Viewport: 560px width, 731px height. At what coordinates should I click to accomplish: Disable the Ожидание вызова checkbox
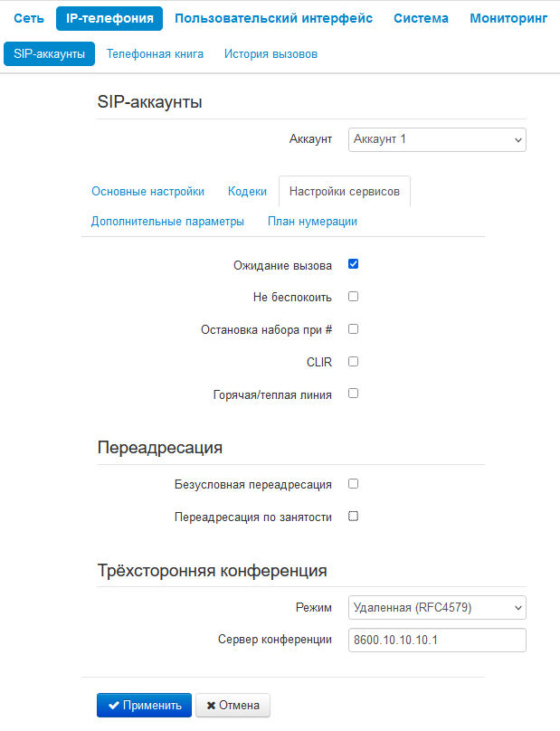pyautogui.click(x=354, y=264)
